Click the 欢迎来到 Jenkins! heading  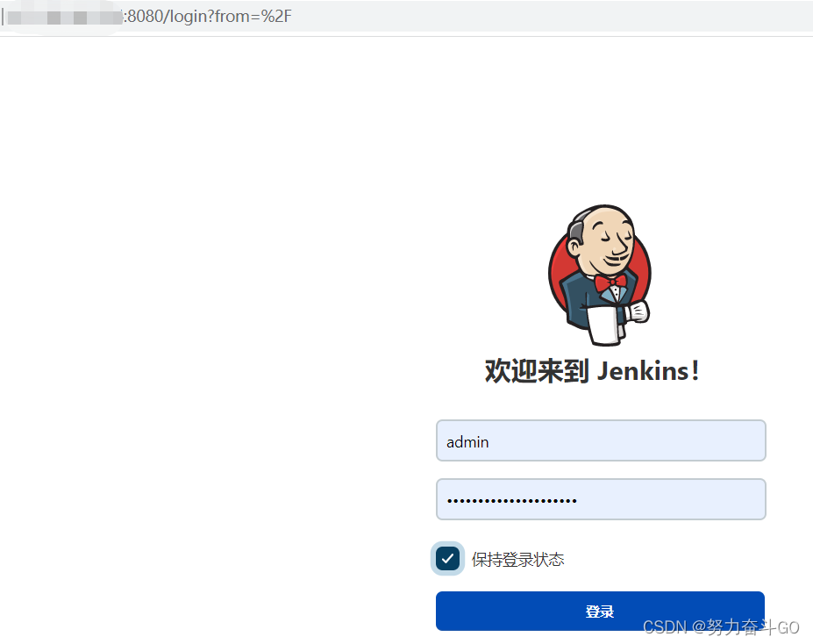click(592, 371)
